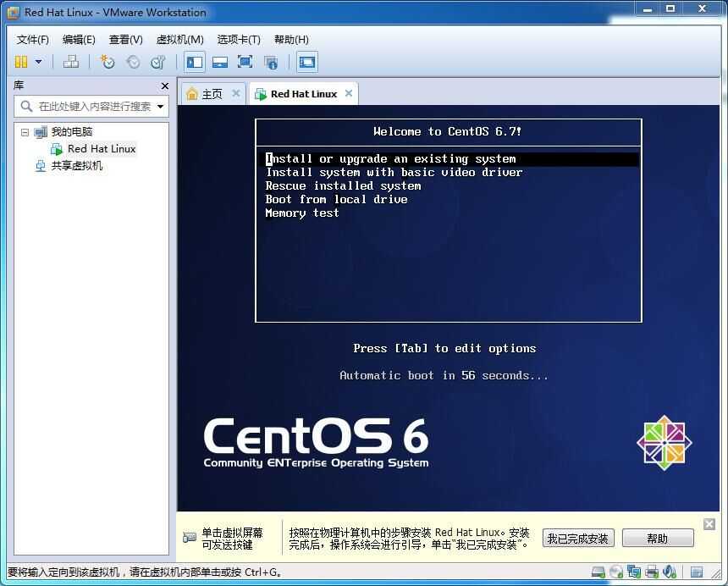Switch to the Red Hat Linux tab
This screenshot has width=728, height=586.
304,94
